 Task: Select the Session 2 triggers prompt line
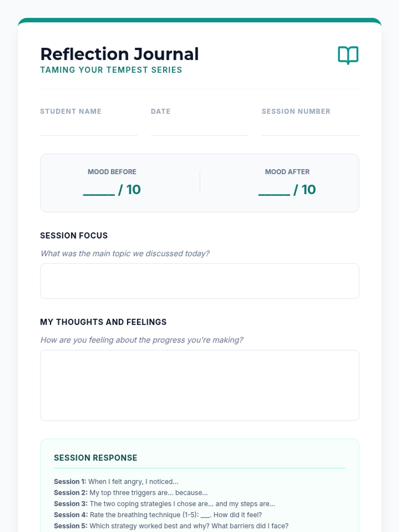tap(131, 493)
